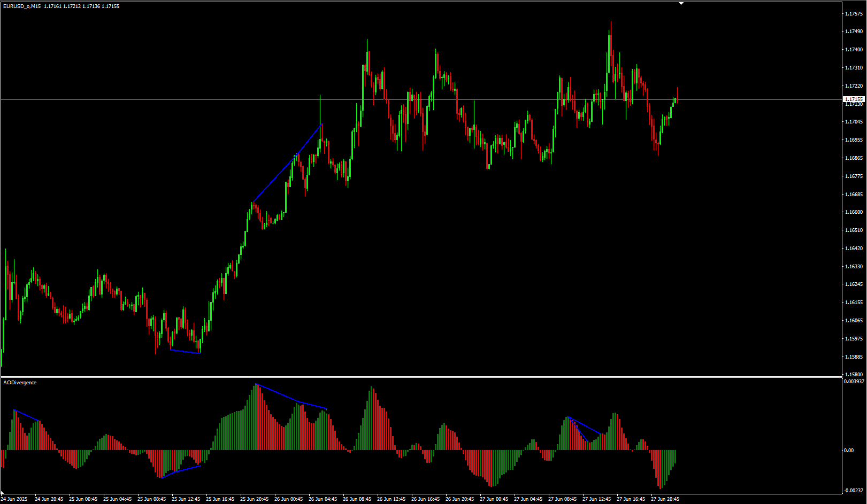Click the 0.003937 indicator scale value
Viewport: 867px width, 504px height.
[854, 382]
